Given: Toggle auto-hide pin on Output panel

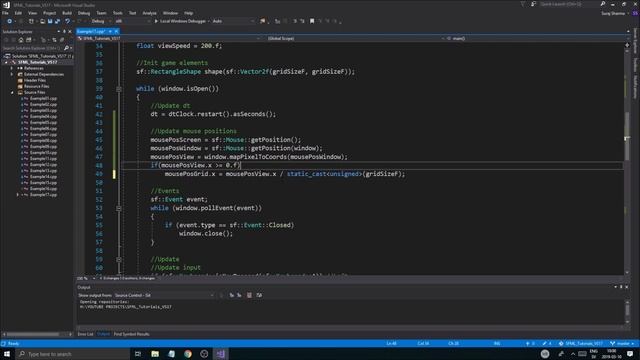Looking at the screenshot, I should pos(621,287).
